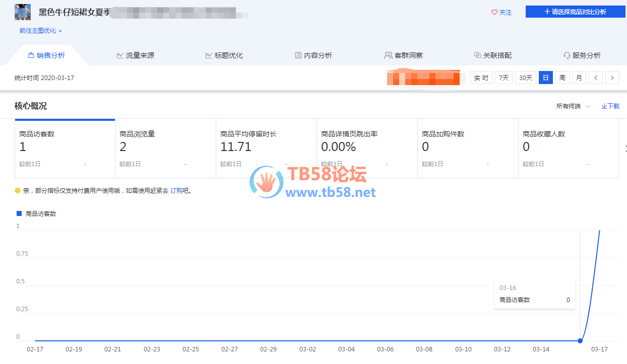Open the 前往主图优化 link
This screenshot has height=364, width=627.
[40, 31]
